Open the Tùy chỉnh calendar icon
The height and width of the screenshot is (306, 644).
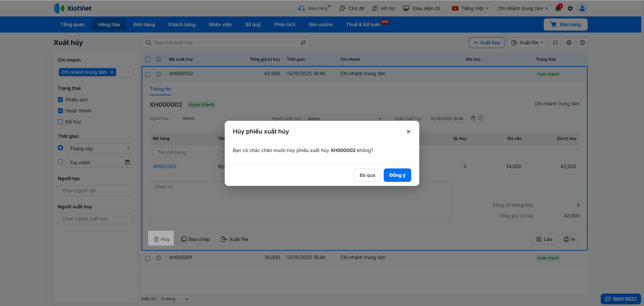[127, 162]
